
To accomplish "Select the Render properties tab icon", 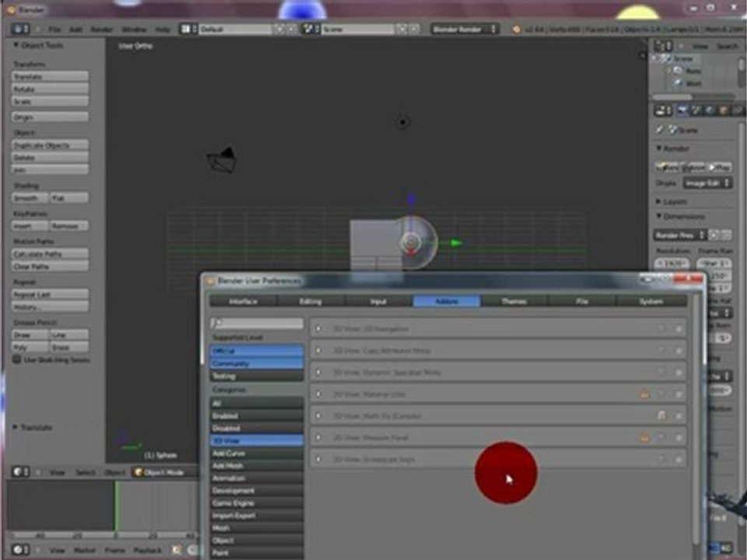I will tap(682, 110).
